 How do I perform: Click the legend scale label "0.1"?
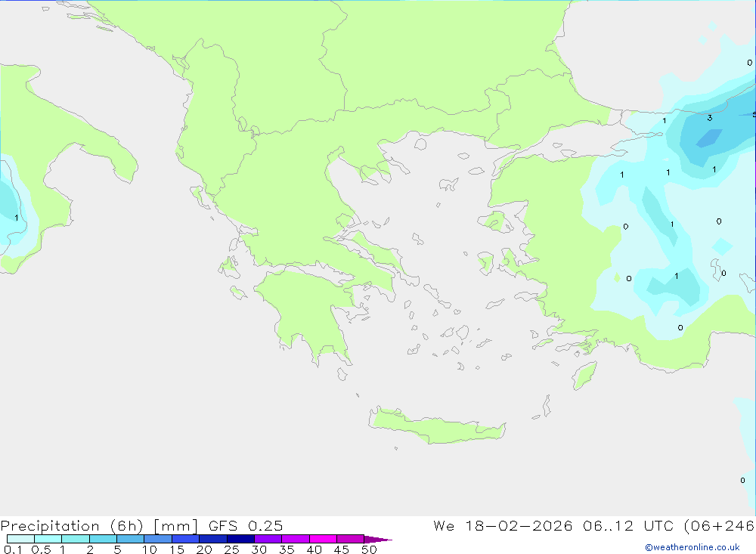[x=13, y=549]
